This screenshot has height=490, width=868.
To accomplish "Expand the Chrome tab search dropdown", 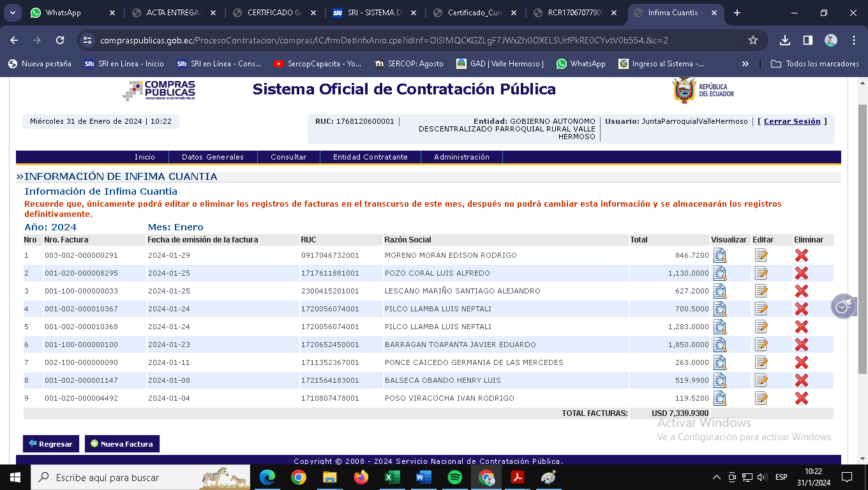I will 13,13.
